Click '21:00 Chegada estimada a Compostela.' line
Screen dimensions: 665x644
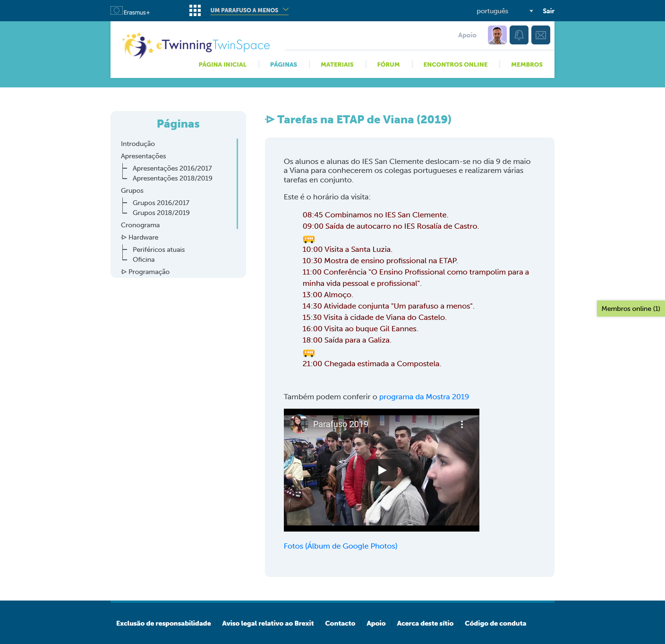coord(372,364)
